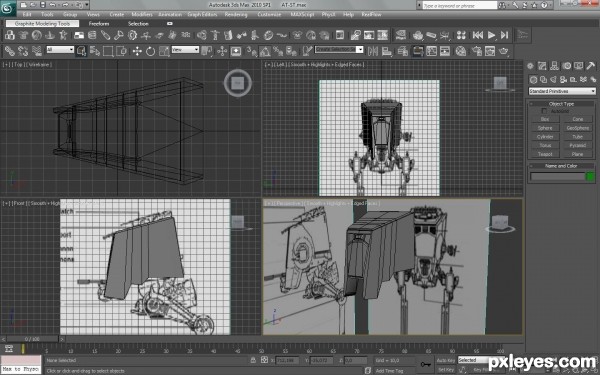Click the Play Animation button

[x=491, y=35]
